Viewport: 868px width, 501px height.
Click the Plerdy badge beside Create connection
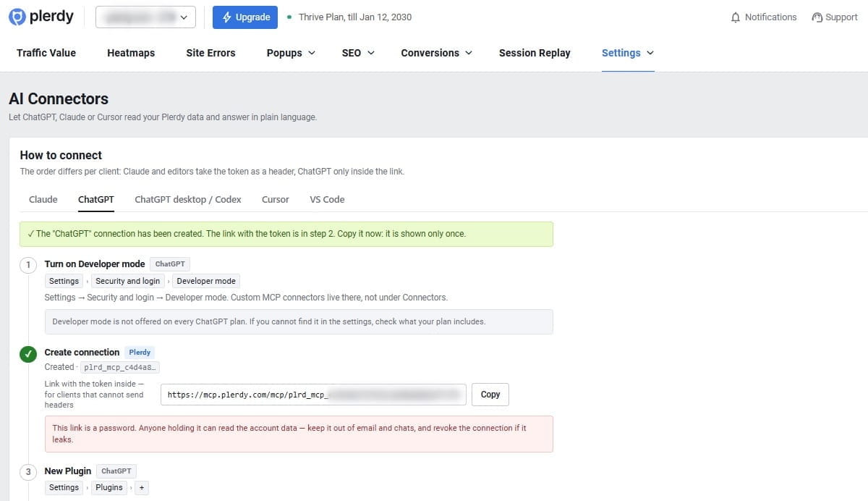[x=140, y=353]
